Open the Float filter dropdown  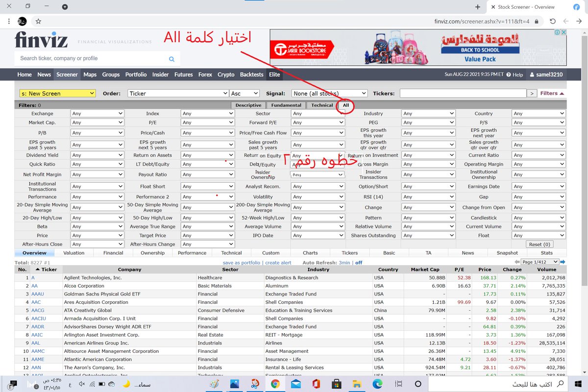[x=538, y=236]
